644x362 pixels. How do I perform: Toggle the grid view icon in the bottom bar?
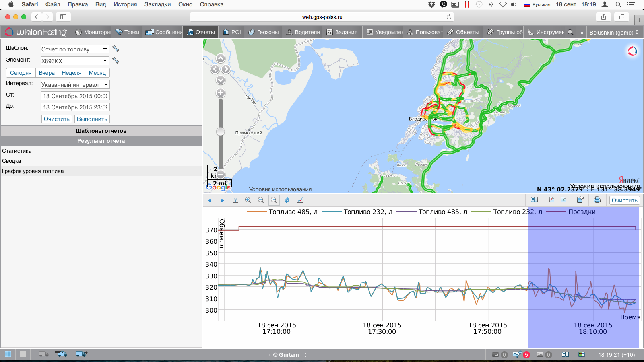pyautogui.click(x=23, y=354)
